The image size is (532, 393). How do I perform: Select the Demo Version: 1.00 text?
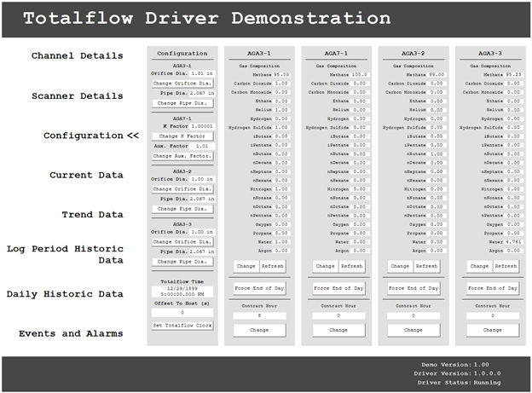pos(455,365)
